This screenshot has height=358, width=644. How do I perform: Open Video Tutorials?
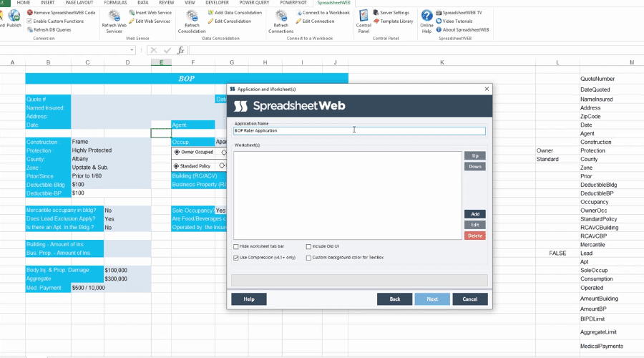(x=454, y=21)
